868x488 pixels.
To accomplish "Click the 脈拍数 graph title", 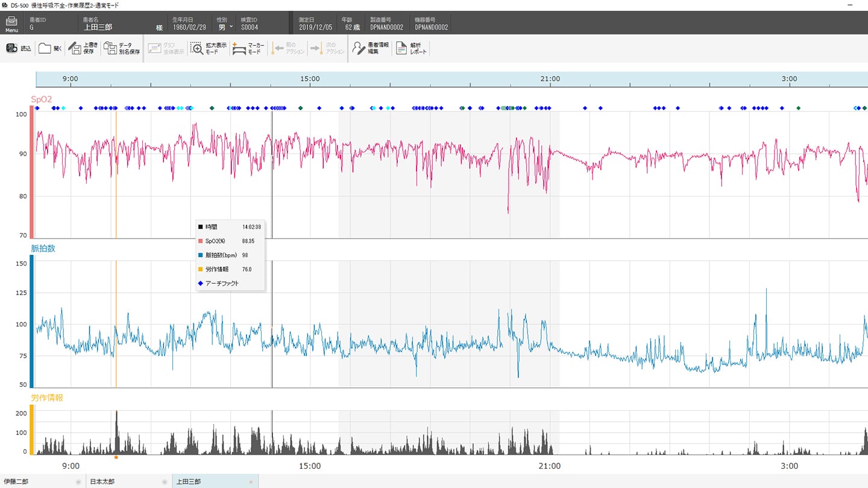I will coord(43,248).
